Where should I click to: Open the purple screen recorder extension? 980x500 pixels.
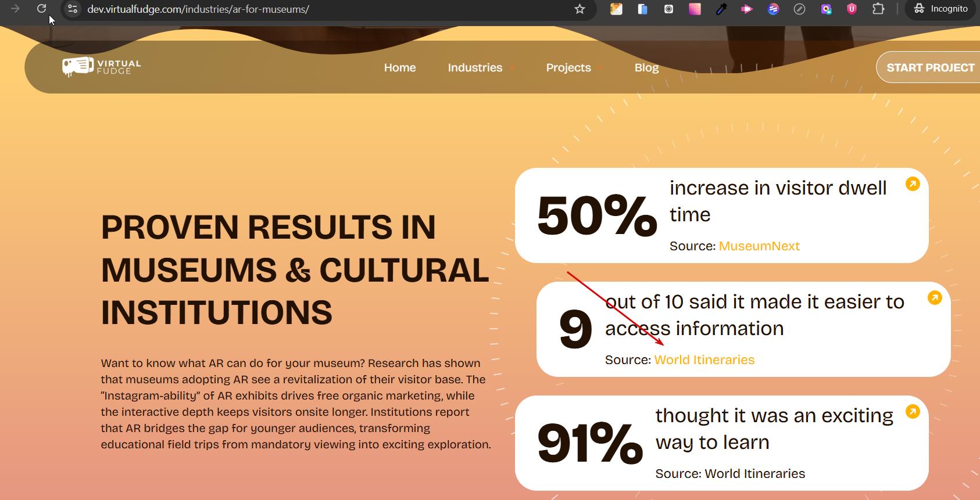(x=826, y=9)
